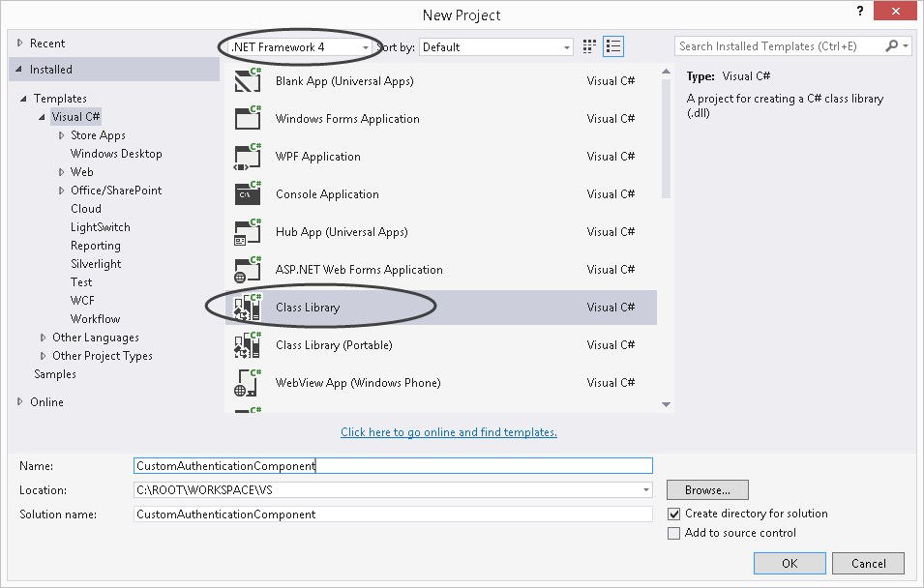Click the Cancel button
The height and width of the screenshot is (588, 924).
coord(868,563)
